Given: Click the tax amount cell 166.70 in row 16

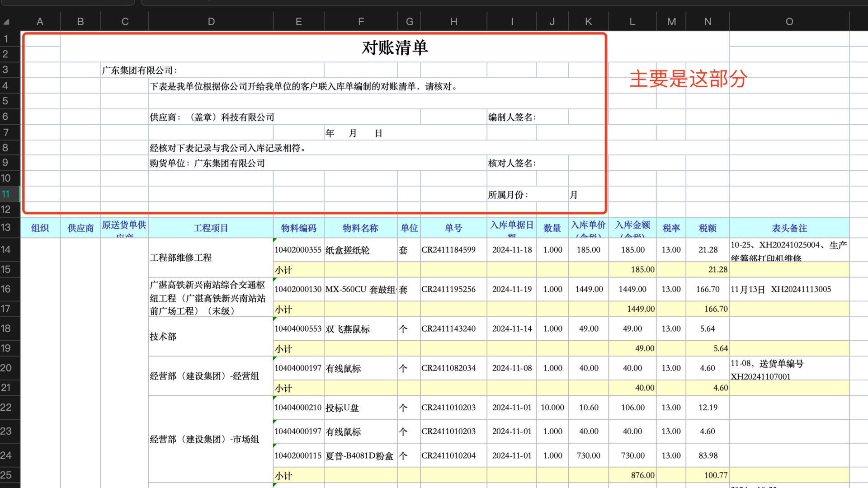Looking at the screenshot, I should click(x=708, y=289).
